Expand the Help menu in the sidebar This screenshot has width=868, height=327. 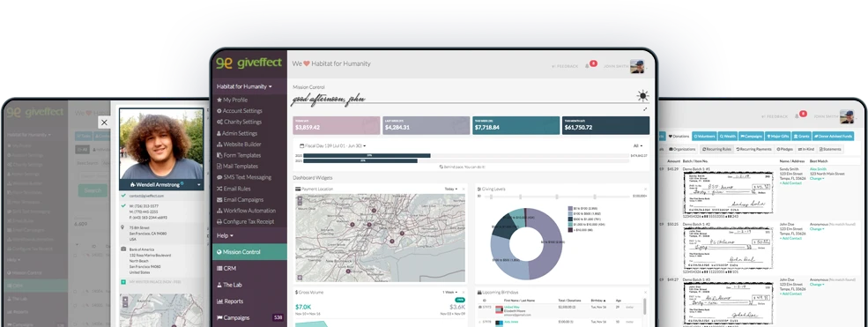click(x=226, y=235)
